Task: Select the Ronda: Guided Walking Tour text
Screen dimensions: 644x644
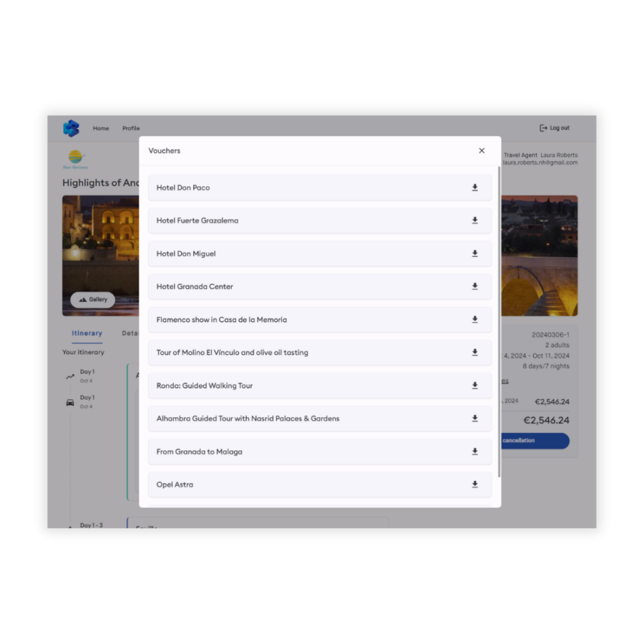Action: (205, 386)
